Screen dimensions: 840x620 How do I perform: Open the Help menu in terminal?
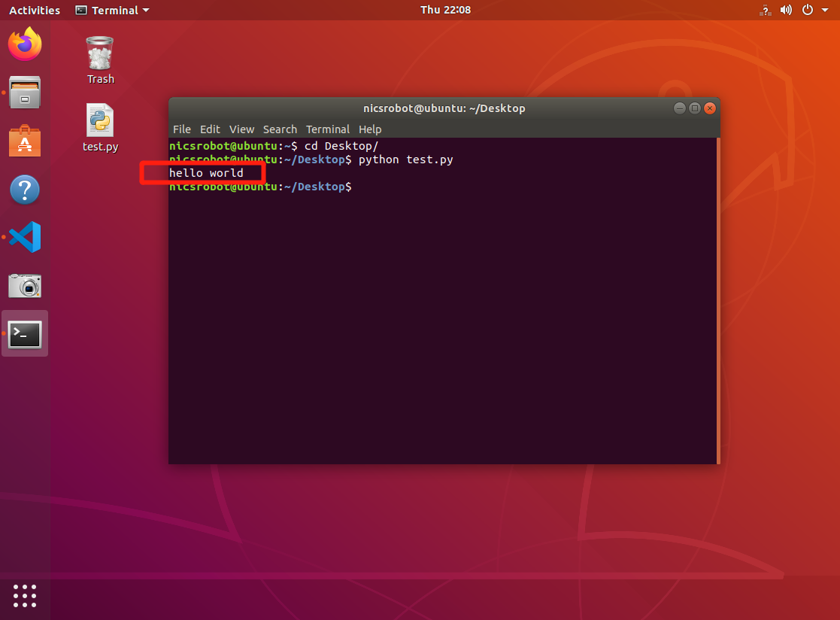click(370, 129)
